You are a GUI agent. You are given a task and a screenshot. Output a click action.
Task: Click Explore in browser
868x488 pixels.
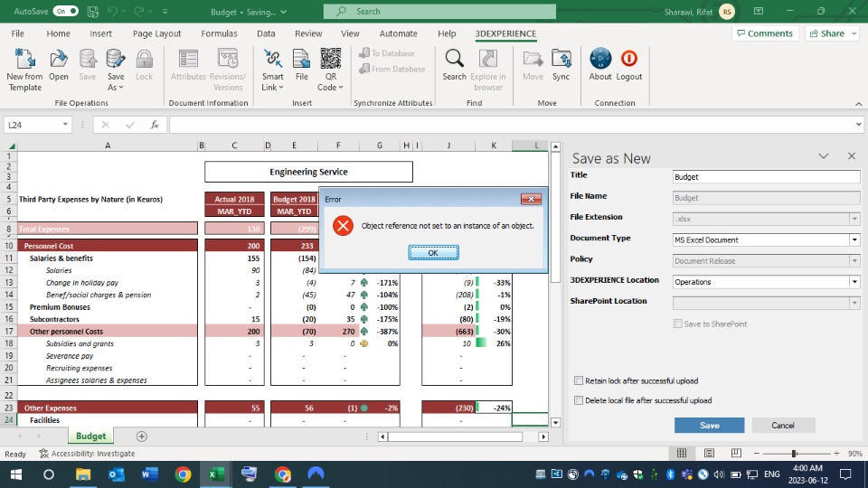[x=487, y=70]
